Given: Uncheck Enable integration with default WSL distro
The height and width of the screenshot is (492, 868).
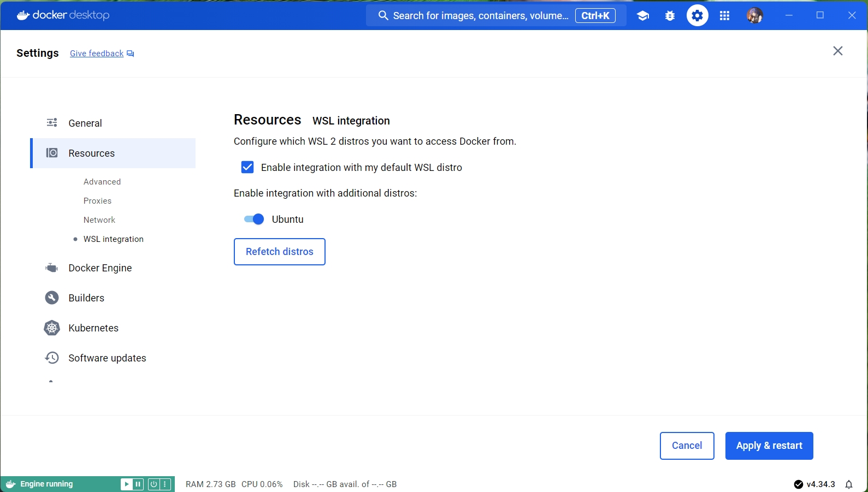Looking at the screenshot, I should (x=247, y=167).
